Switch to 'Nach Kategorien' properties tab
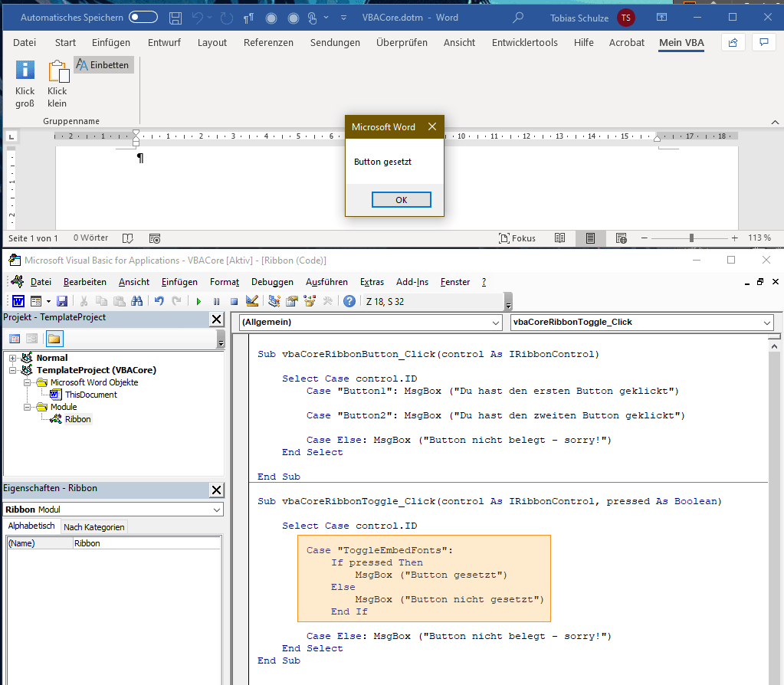Image resolution: width=784 pixels, height=685 pixels. (94, 527)
